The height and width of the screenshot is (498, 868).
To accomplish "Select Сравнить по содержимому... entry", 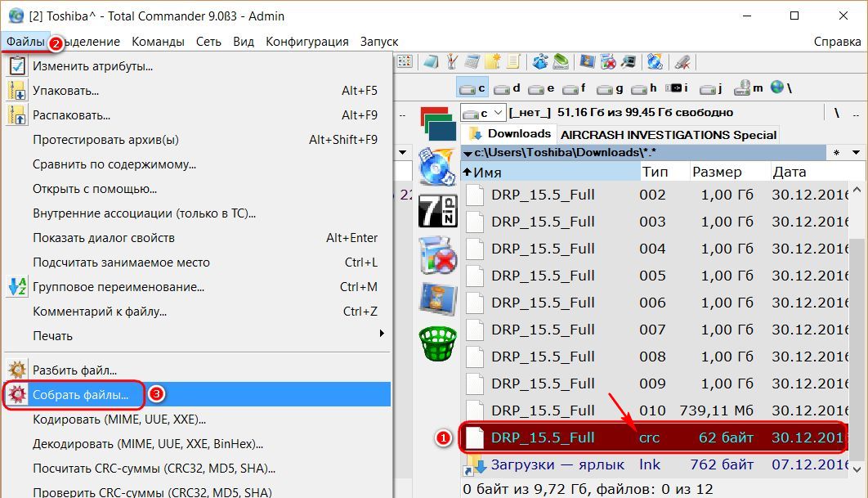I will pos(197,164).
